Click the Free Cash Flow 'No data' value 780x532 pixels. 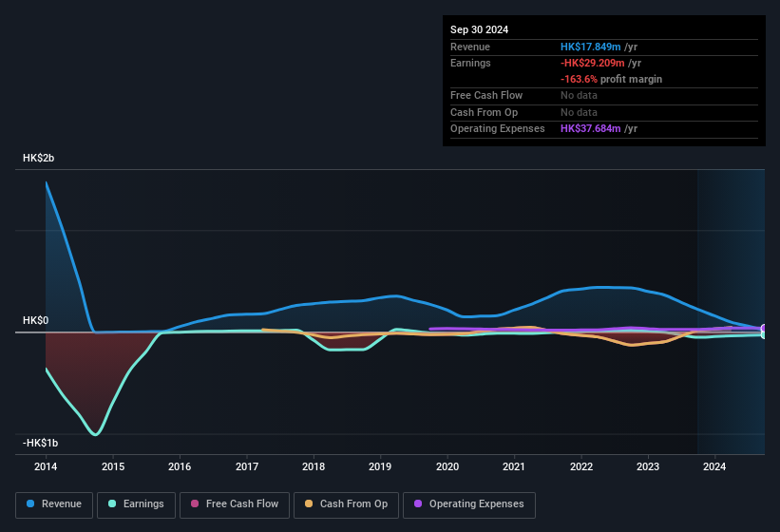click(579, 95)
